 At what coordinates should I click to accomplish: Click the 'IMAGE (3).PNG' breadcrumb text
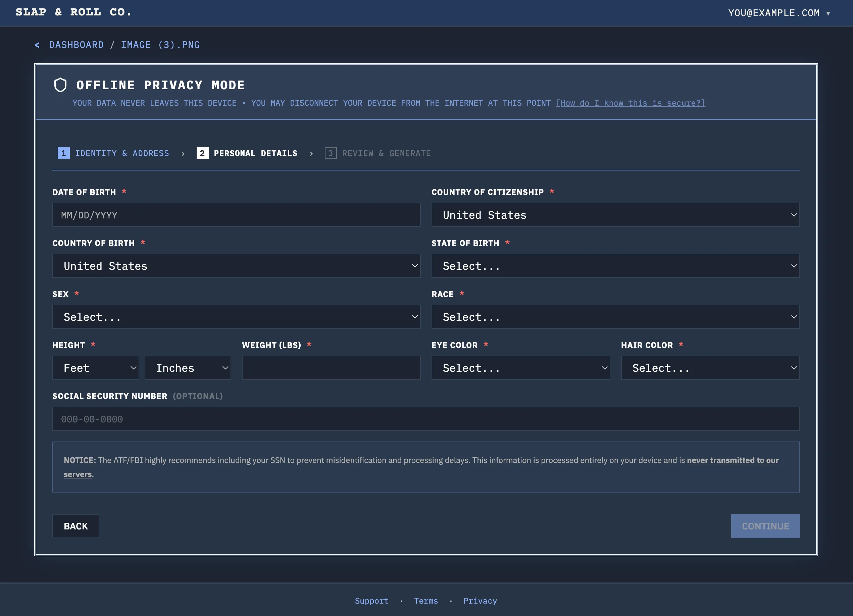click(x=160, y=45)
